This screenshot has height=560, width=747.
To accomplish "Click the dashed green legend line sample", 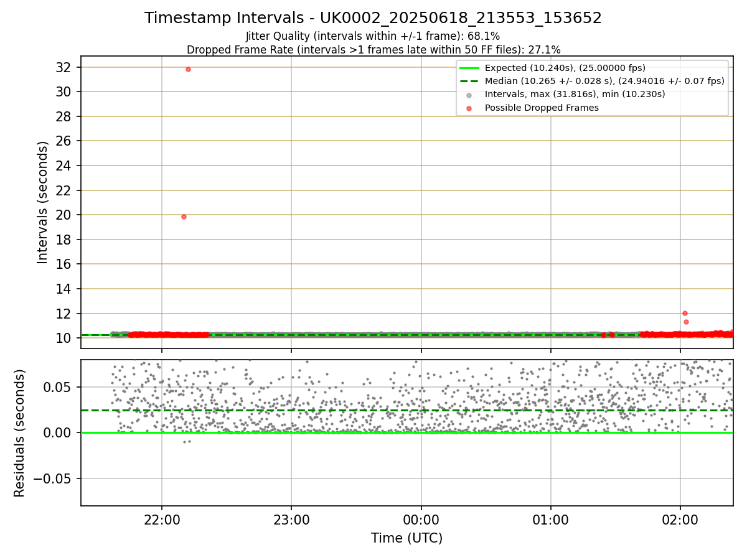I will [469, 82].
